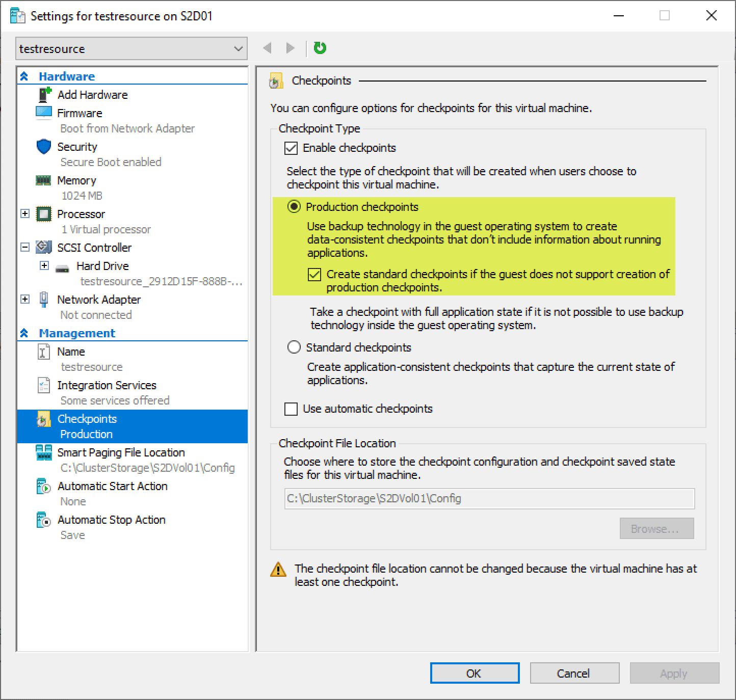736x700 pixels.
Task: Open the Memory settings icon
Action: coord(44,180)
